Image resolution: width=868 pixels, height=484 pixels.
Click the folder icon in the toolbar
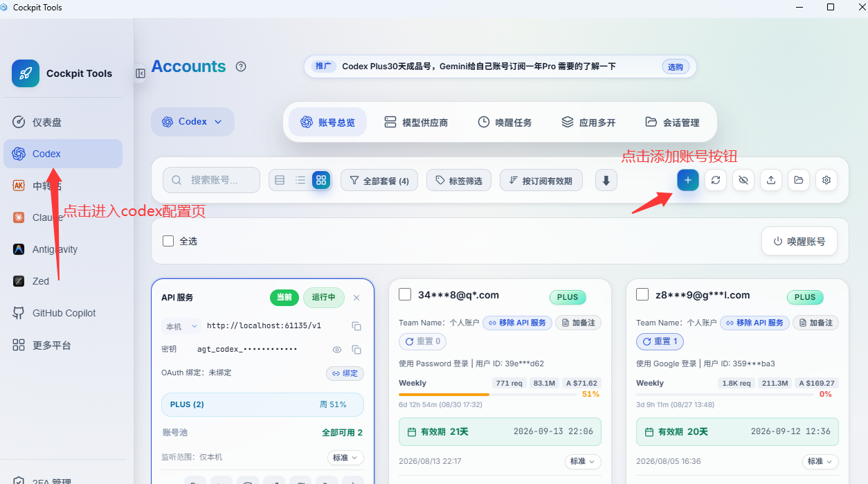pyautogui.click(x=799, y=180)
